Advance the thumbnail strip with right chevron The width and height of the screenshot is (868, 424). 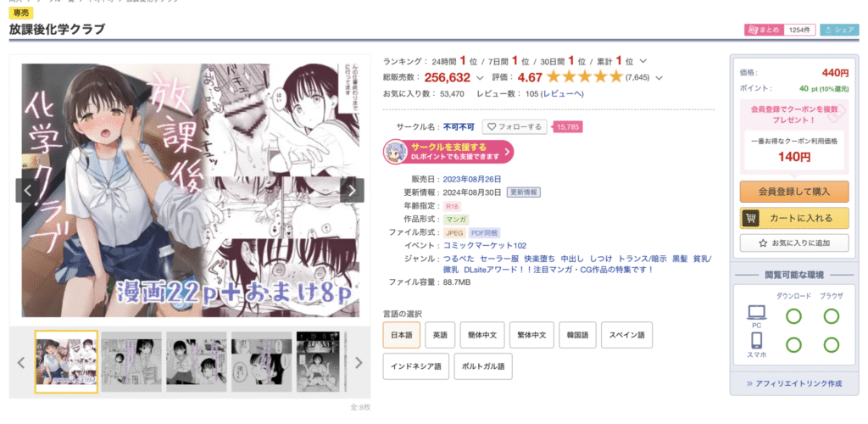point(359,363)
